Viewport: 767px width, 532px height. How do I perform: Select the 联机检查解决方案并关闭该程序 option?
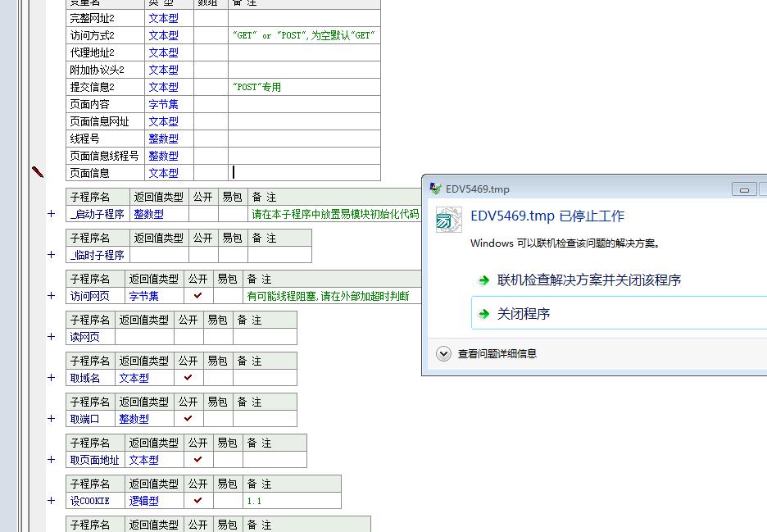[588, 280]
